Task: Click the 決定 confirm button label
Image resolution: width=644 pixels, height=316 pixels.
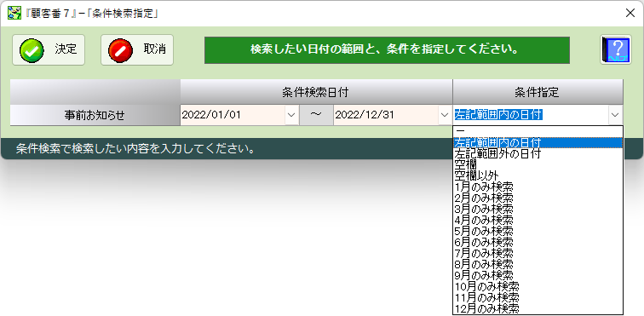Action: 66,49
